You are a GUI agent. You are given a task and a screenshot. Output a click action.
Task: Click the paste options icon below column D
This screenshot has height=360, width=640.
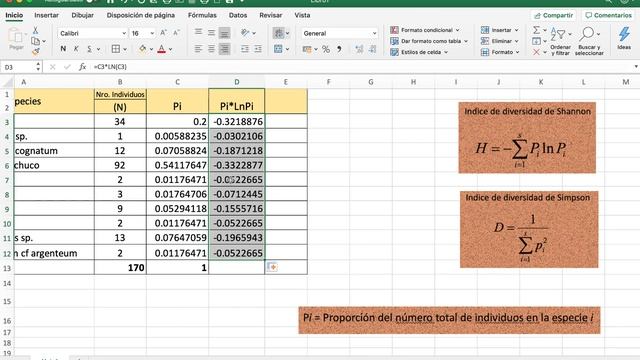(x=272, y=267)
